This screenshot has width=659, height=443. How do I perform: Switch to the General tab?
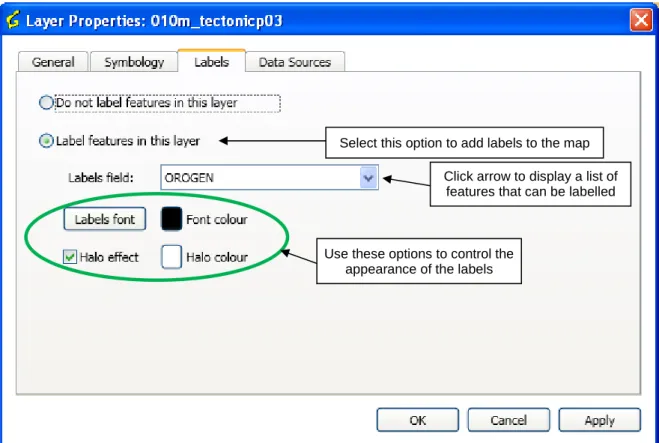point(53,62)
